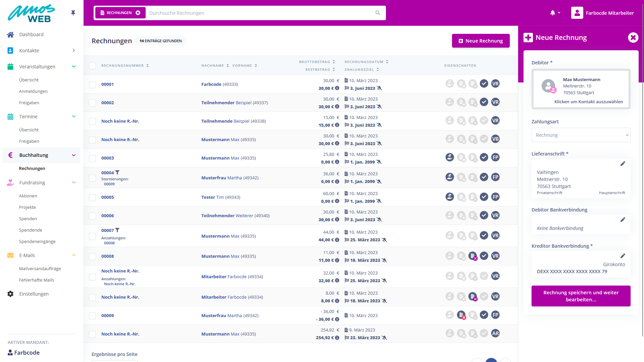The height and width of the screenshot is (362, 644).
Task: Click the FP badge in row 00009
Action: point(495,315)
